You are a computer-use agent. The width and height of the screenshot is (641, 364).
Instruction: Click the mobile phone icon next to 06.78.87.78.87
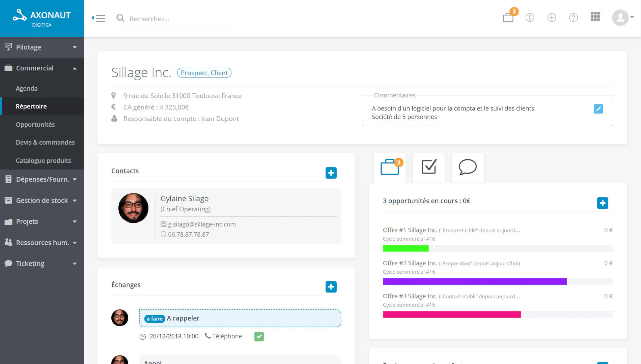[164, 234]
